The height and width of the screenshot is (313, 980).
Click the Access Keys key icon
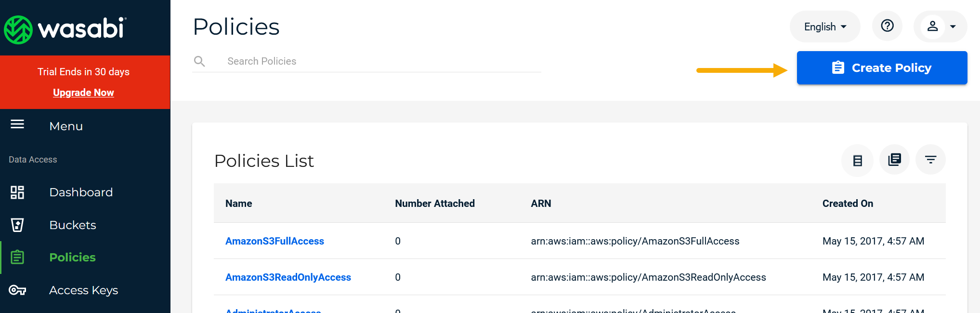pos(17,290)
